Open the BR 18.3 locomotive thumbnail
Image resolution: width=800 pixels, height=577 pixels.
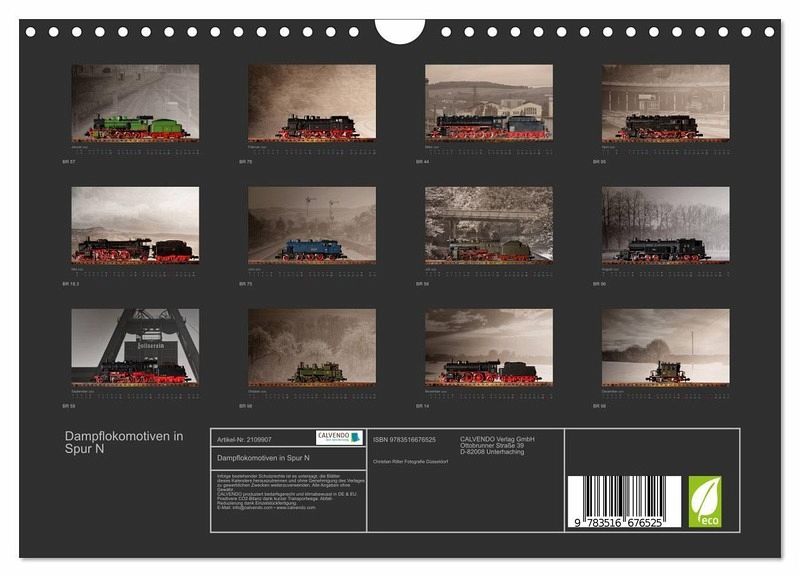click(135, 224)
